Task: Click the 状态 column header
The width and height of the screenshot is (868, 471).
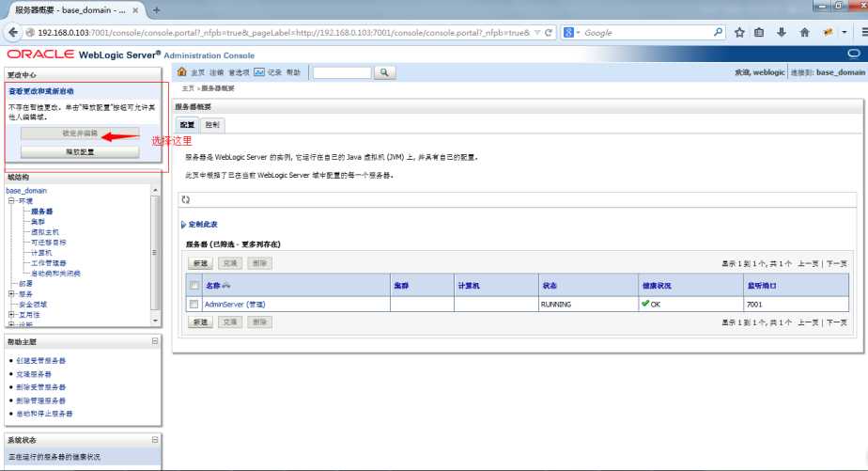Action: (x=550, y=286)
